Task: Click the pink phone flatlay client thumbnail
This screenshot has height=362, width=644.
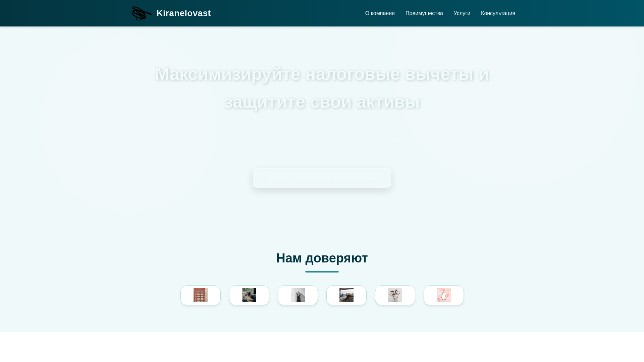Action: pos(444,295)
